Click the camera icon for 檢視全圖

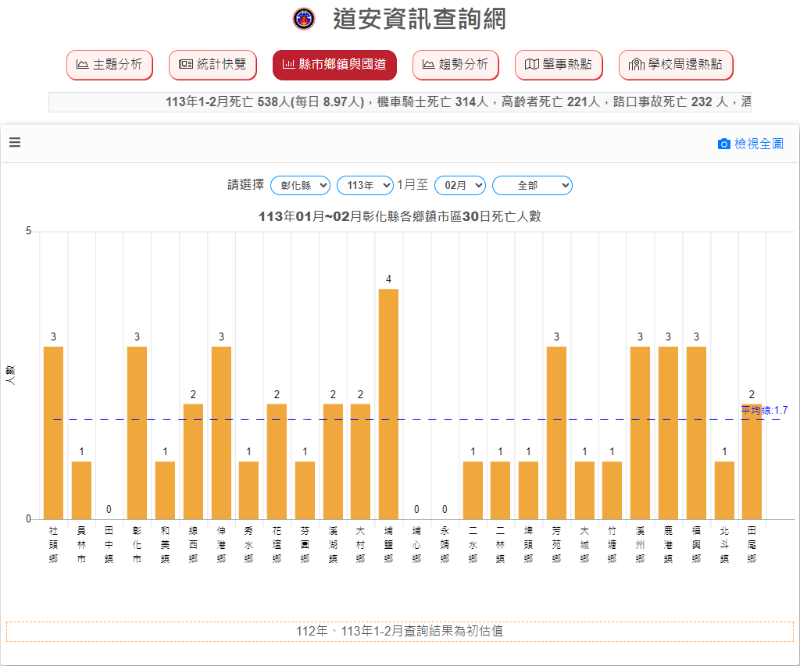point(724,144)
